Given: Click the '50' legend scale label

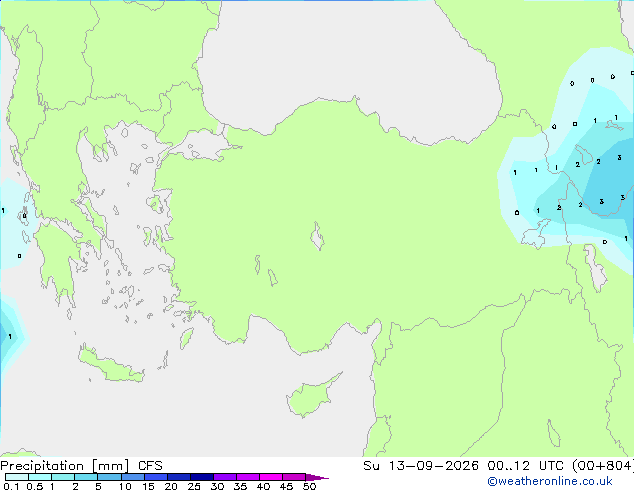Looking at the screenshot, I should pyautogui.click(x=309, y=486).
